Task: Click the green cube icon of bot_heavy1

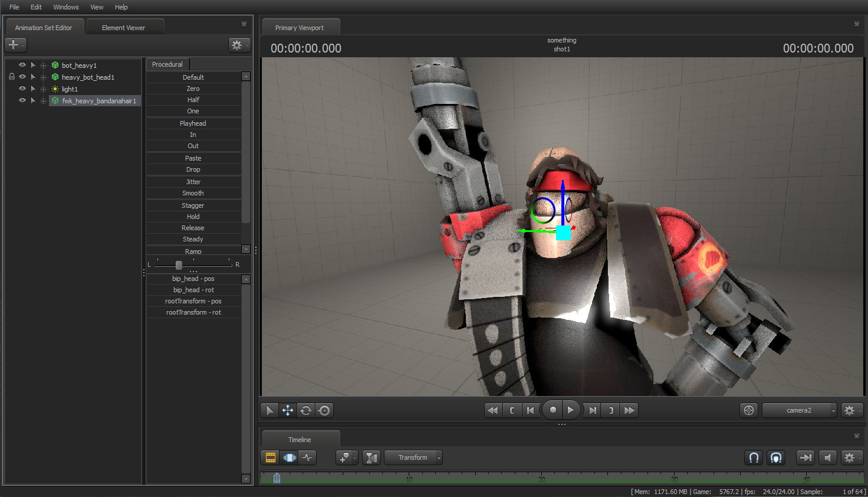Action: 55,65
